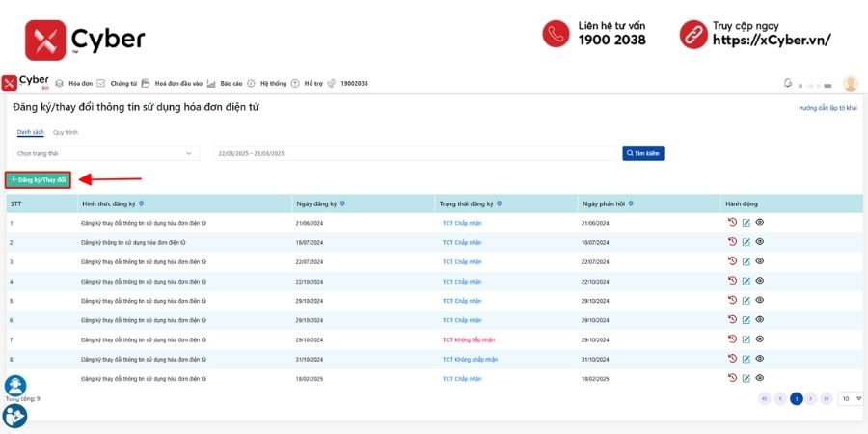Click history icon in row 7
Screen dimensions: 868x434
coord(732,339)
